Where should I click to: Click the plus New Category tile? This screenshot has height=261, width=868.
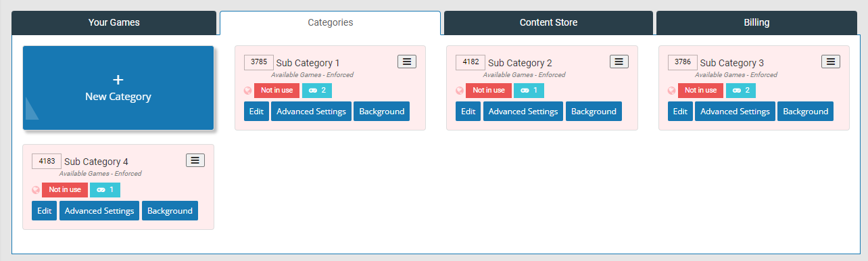pos(118,88)
